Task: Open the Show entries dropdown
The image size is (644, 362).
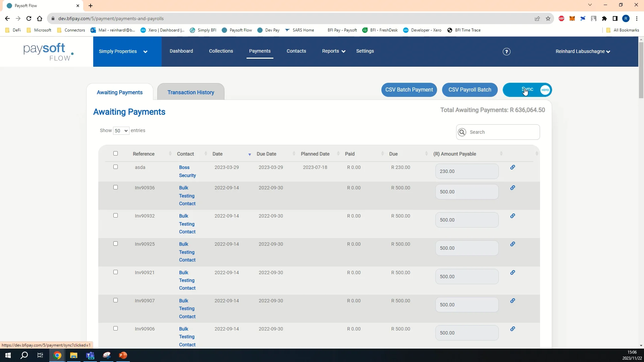Action: click(120, 131)
